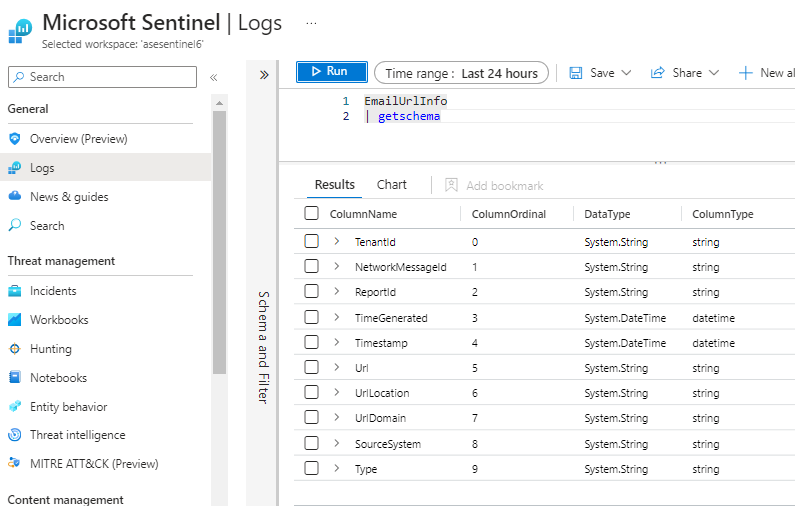
Task: Open the Save dropdown arrow
Action: pyautogui.click(x=626, y=73)
